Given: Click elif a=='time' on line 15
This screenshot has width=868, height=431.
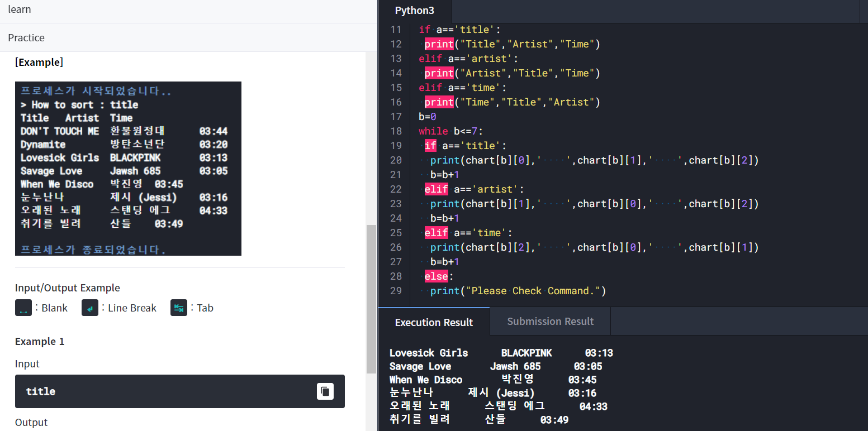Looking at the screenshot, I should pos(463,88).
